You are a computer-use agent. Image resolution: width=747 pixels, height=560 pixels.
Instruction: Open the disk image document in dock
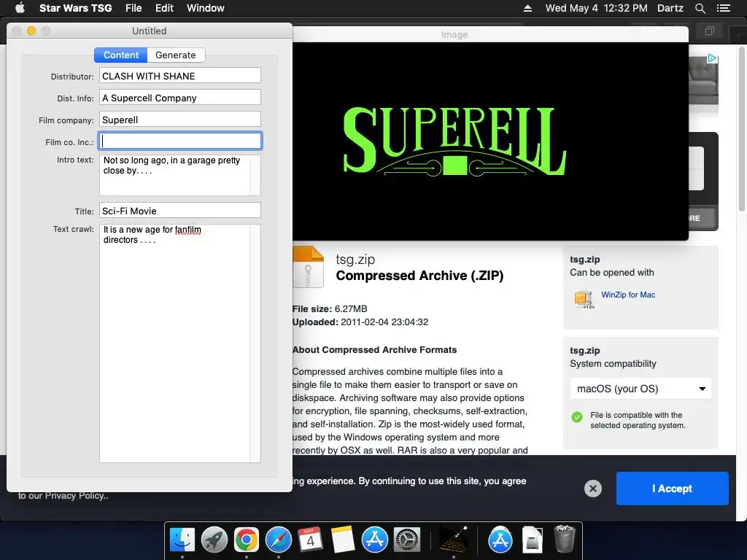532,540
